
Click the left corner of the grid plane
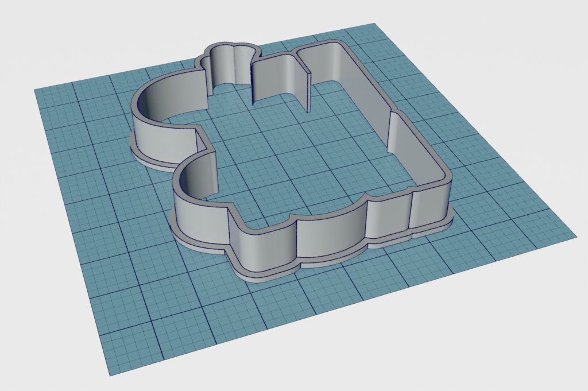tap(36, 90)
